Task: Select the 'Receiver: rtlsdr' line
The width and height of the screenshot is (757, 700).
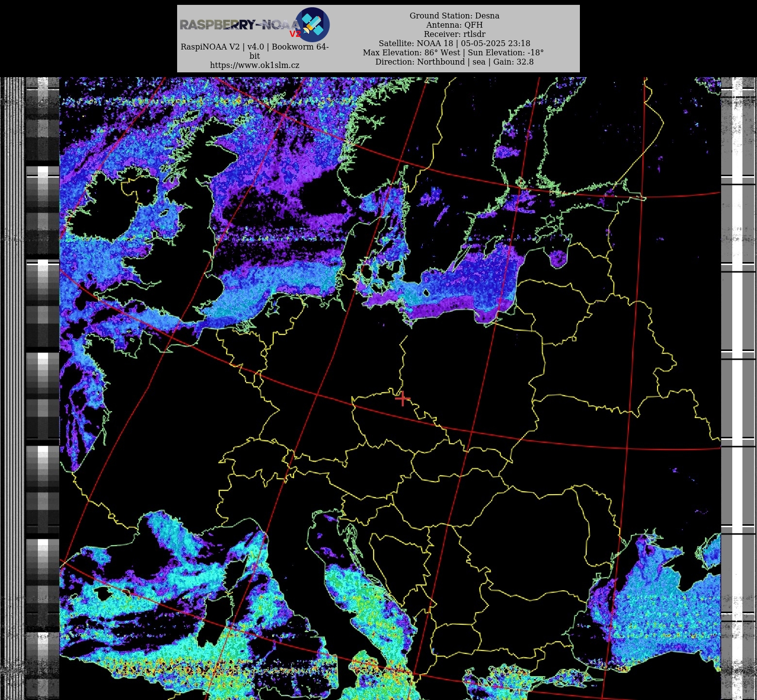Action: coord(454,34)
